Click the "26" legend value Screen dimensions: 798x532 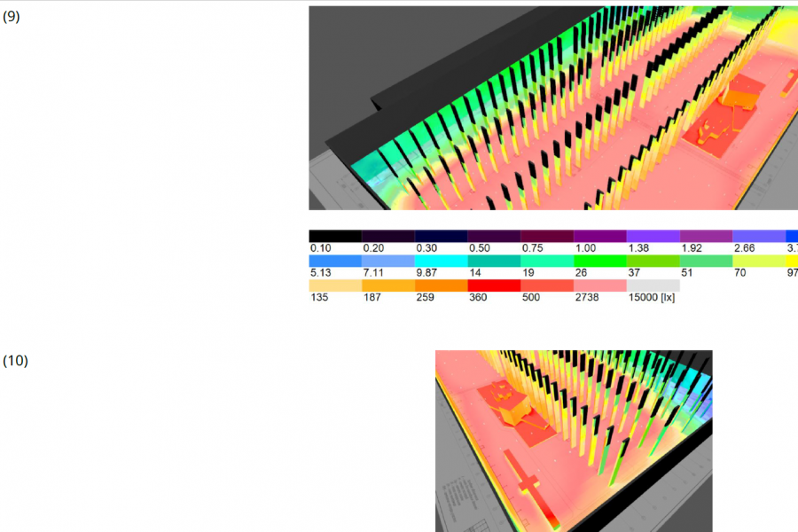coord(581,273)
